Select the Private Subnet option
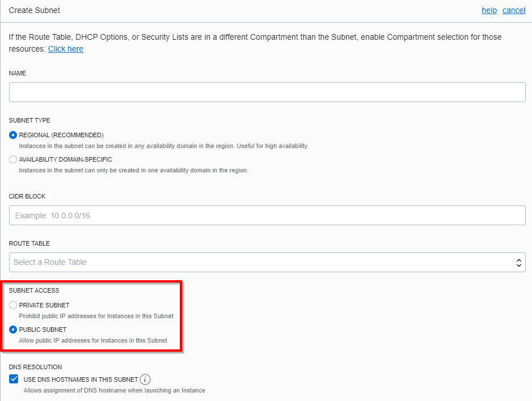 [13, 305]
